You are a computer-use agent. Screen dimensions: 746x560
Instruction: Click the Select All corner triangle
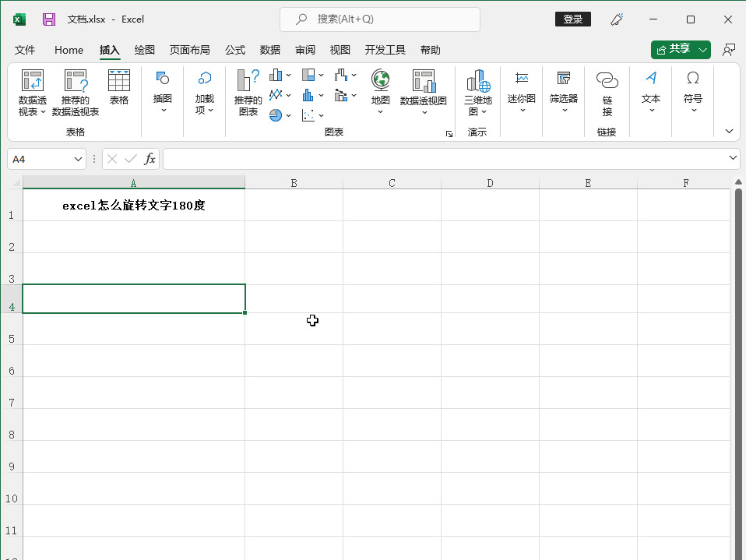click(16, 183)
